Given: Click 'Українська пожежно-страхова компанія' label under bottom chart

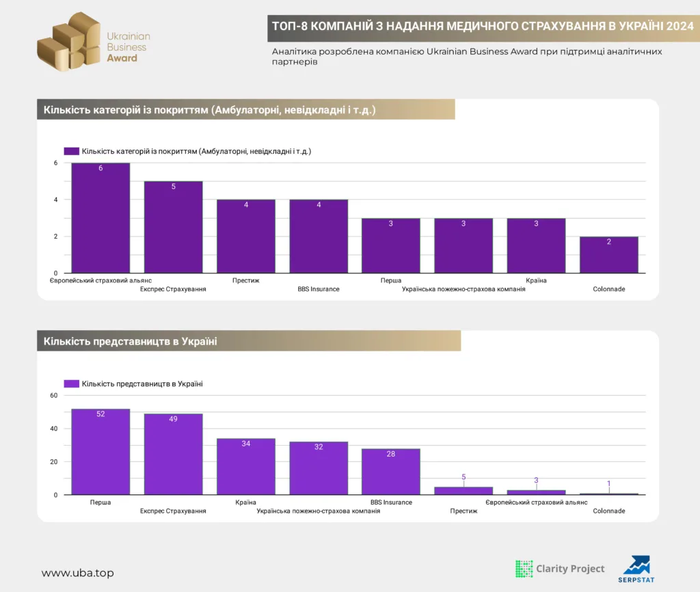Looking at the screenshot, I should [x=319, y=511].
